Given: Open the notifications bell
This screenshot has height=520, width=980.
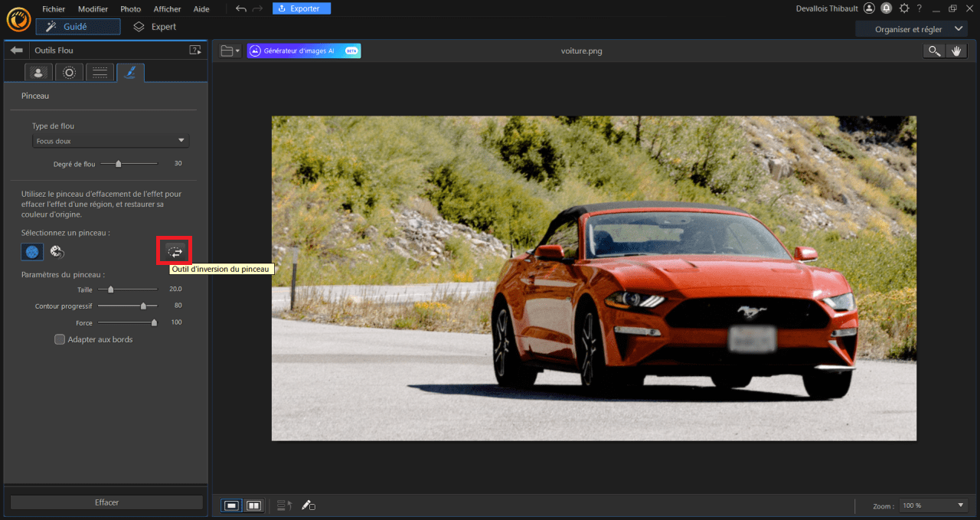Looking at the screenshot, I should [x=887, y=8].
